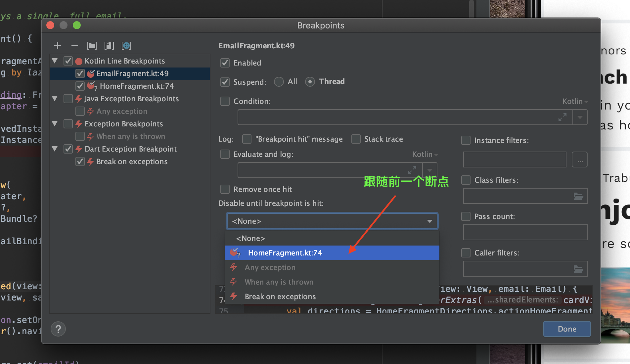Collapse Exception Breakpoints group

(55, 124)
